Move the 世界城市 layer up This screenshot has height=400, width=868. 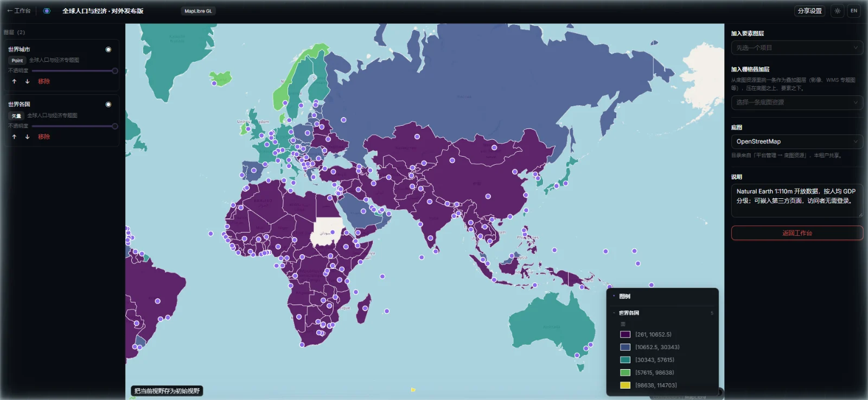(14, 81)
